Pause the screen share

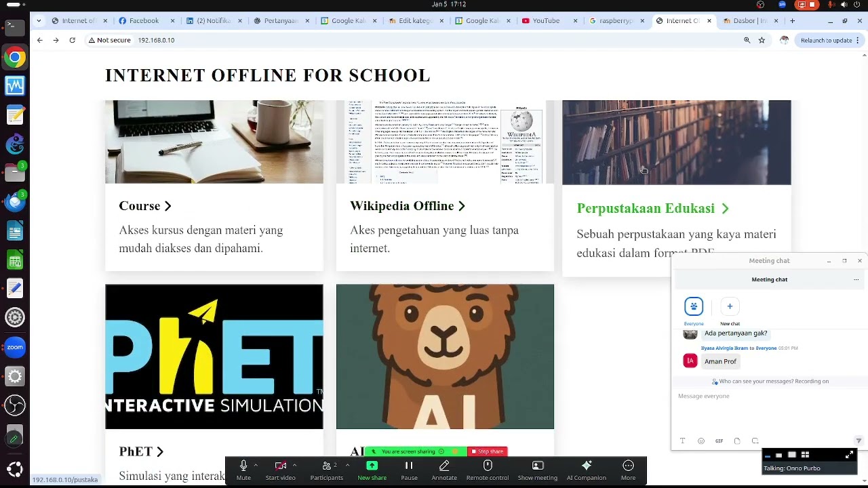pyautogui.click(x=409, y=470)
